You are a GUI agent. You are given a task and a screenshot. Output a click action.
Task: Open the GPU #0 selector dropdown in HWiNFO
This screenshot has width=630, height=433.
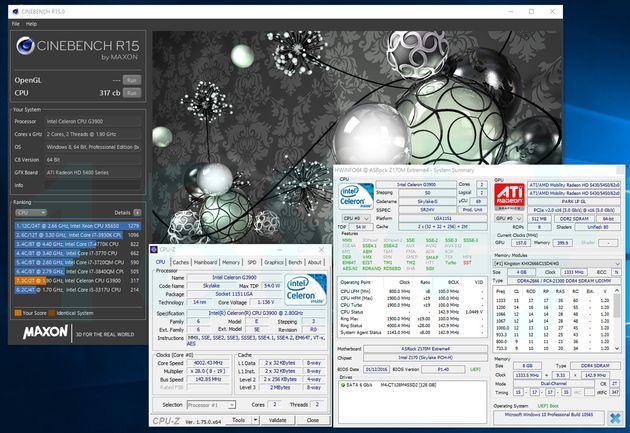(508, 219)
